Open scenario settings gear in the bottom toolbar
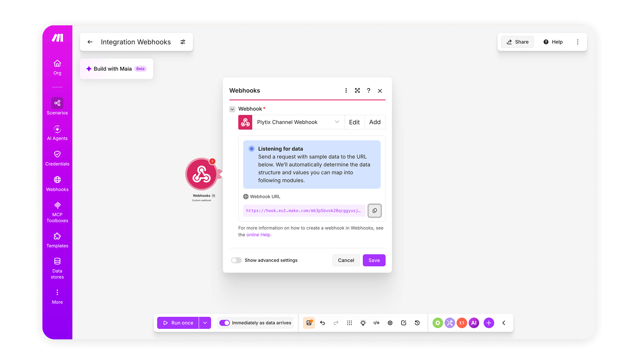Screen dimensions: 637x364 390,323
